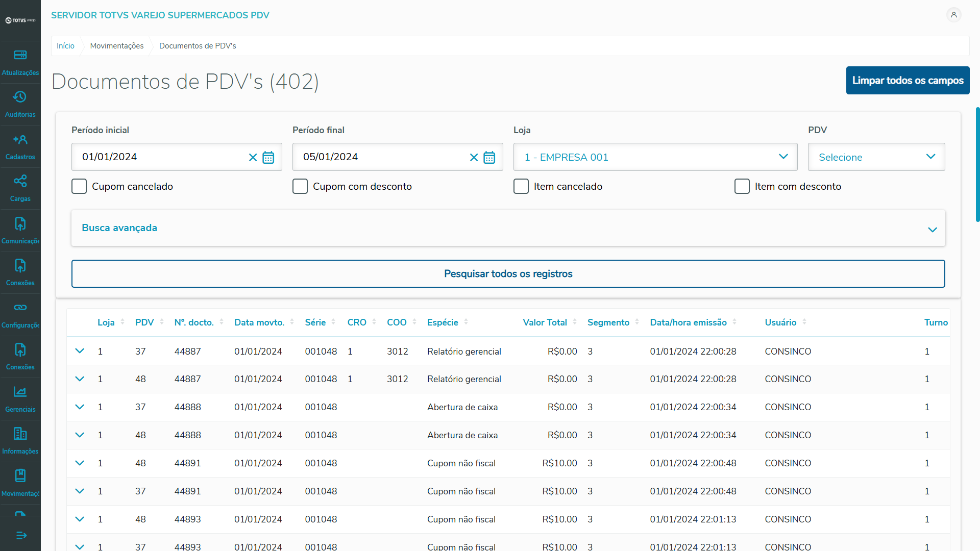Open the Gerenciais chart icon
Screen dimensions: 980x551
(20, 392)
